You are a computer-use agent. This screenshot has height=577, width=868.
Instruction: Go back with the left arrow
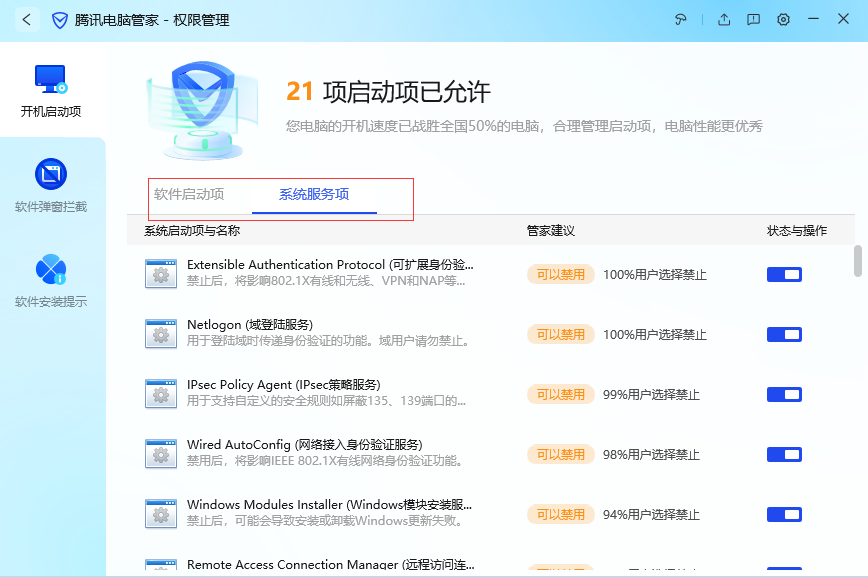pos(27,20)
